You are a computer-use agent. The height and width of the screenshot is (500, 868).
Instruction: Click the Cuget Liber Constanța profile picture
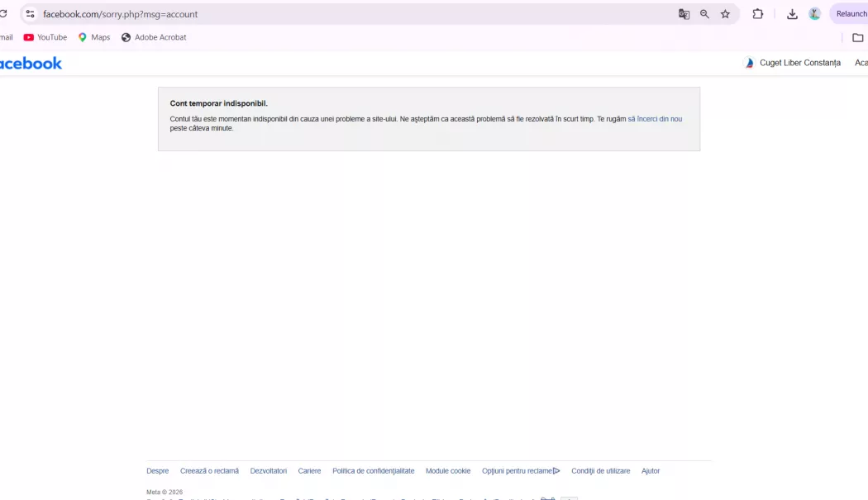pyautogui.click(x=750, y=63)
